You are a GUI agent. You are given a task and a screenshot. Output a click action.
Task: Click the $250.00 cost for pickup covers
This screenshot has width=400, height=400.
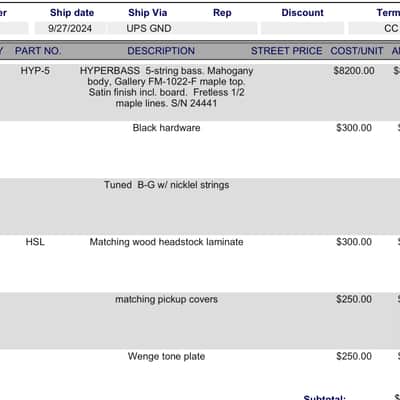354,299
